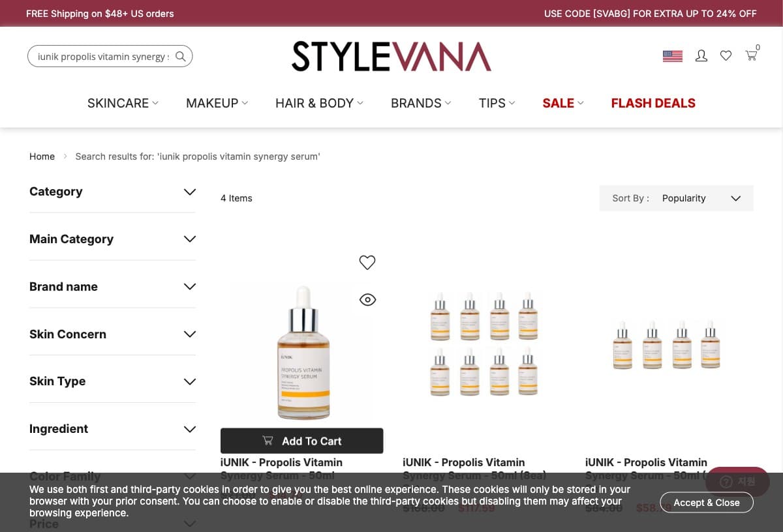Click Add To Cart button
Screen dimensions: 783x532
[x=302, y=441]
